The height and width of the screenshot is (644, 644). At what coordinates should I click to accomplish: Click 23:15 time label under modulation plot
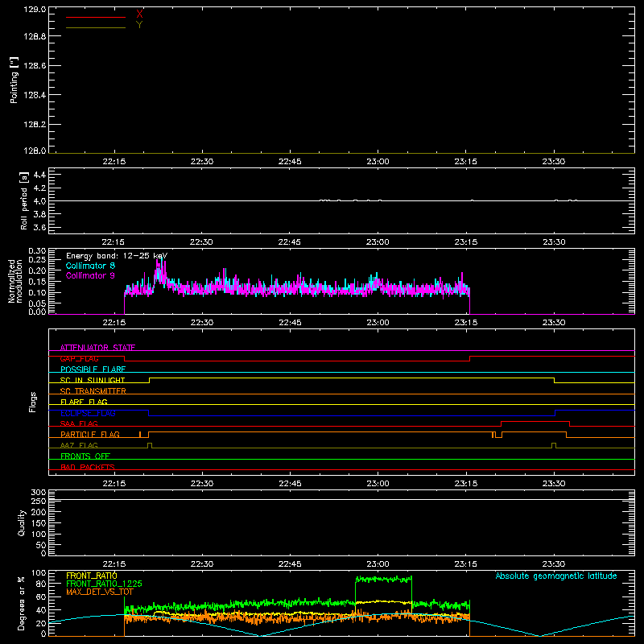coord(466,323)
